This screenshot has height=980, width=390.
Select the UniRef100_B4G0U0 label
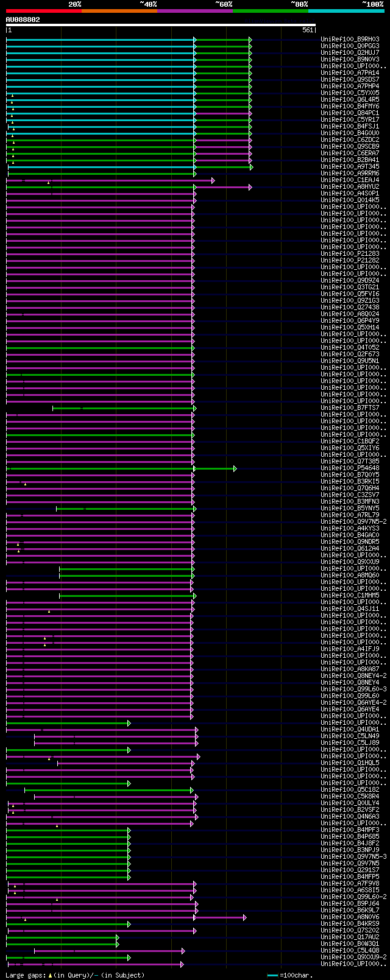pyautogui.click(x=350, y=133)
